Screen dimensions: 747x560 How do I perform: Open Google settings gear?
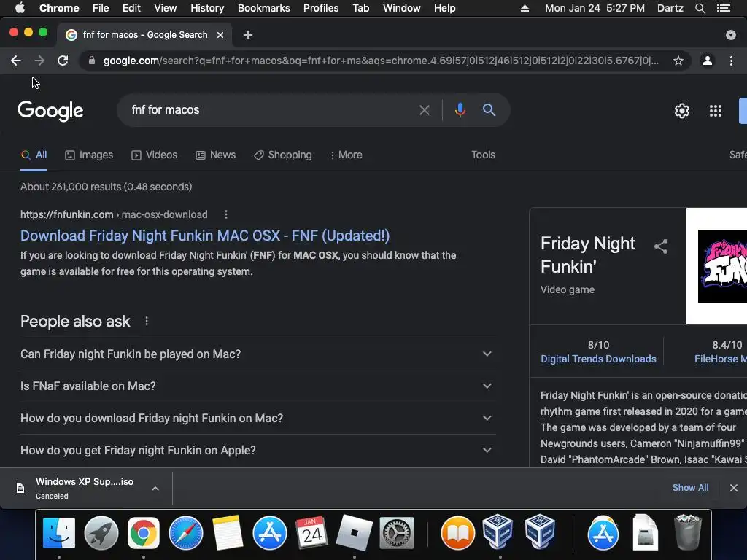point(682,111)
